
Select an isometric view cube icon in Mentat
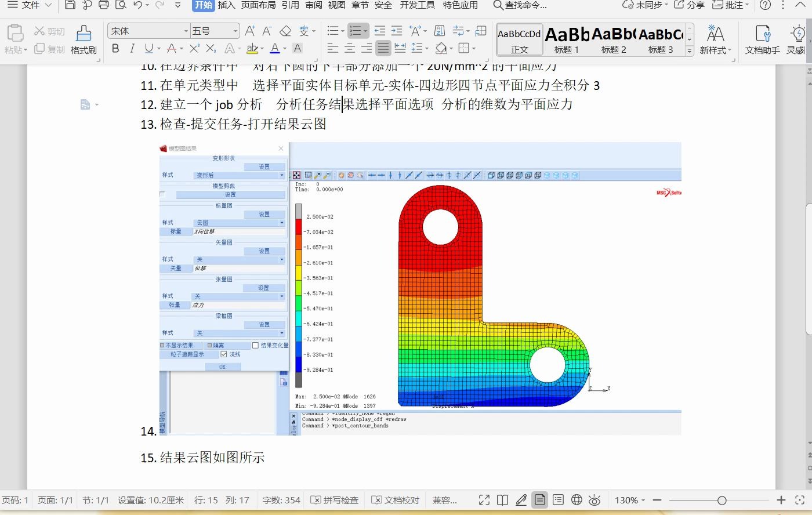[492, 175]
